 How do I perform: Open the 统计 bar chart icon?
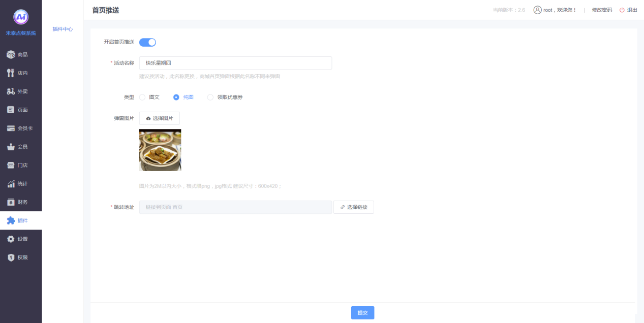[11, 184]
